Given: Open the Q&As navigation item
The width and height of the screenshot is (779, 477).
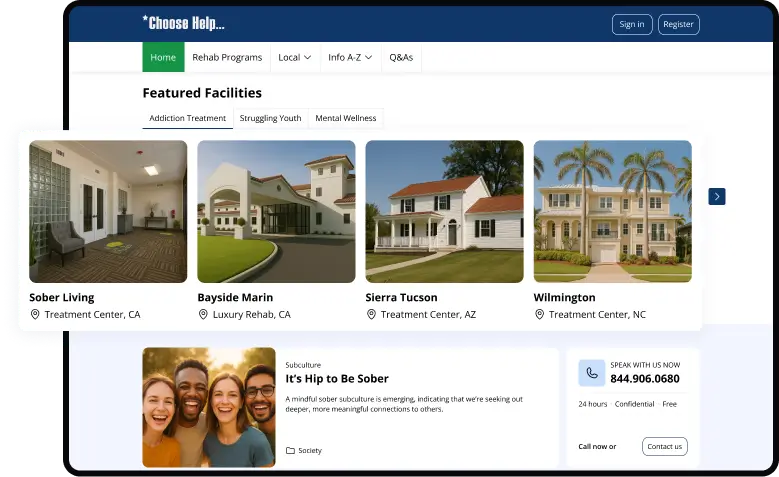Looking at the screenshot, I should (x=401, y=58).
